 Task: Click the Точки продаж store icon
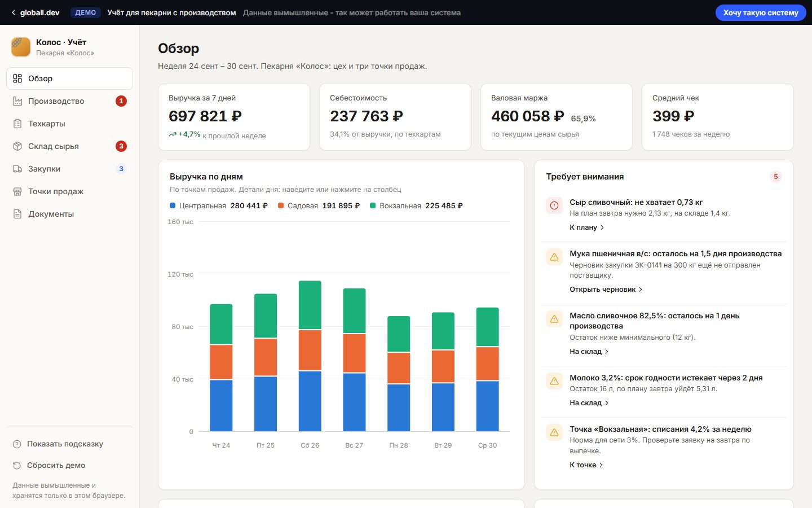(x=17, y=191)
